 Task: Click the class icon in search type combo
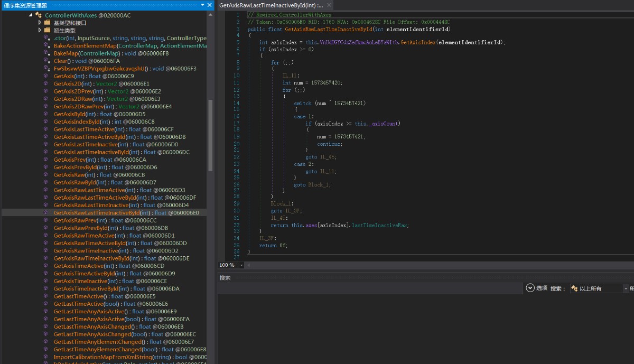[574, 288]
